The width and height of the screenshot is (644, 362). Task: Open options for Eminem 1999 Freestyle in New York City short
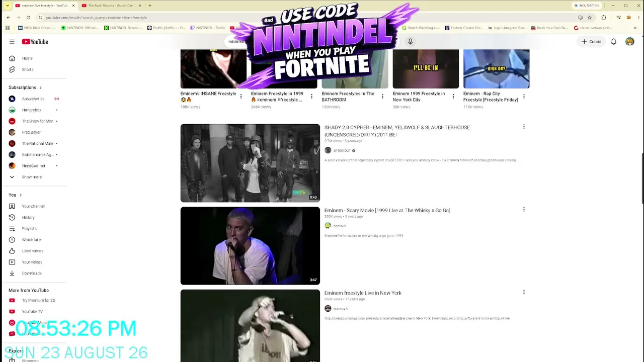point(453,96)
